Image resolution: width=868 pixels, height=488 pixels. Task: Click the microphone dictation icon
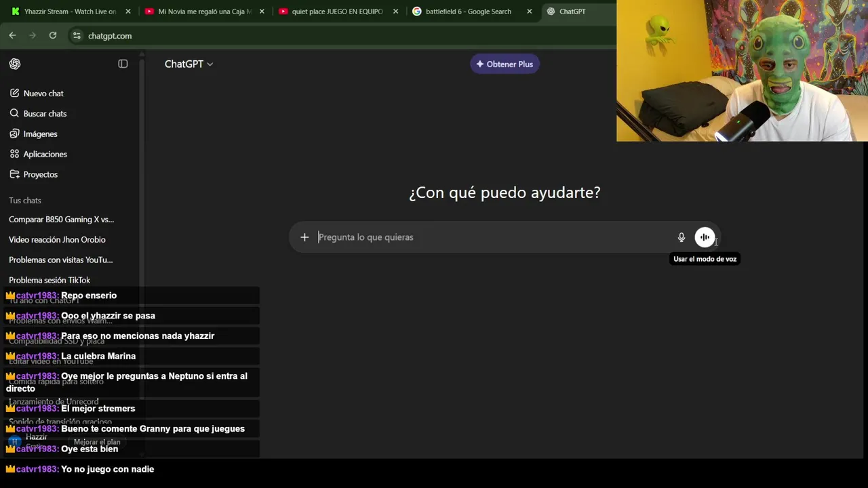coord(682,237)
